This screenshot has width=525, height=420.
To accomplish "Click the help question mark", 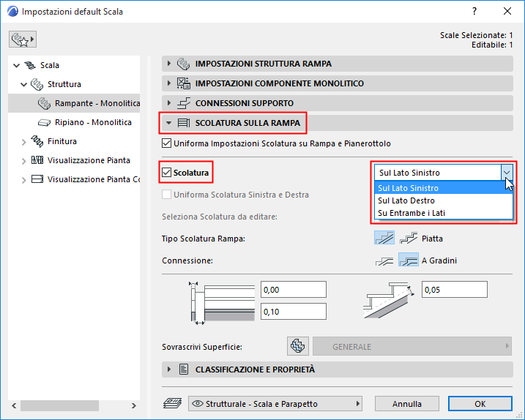I will (x=474, y=12).
